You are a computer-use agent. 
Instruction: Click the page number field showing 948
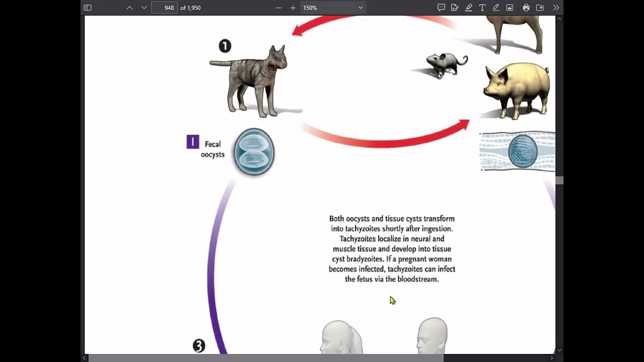(164, 8)
